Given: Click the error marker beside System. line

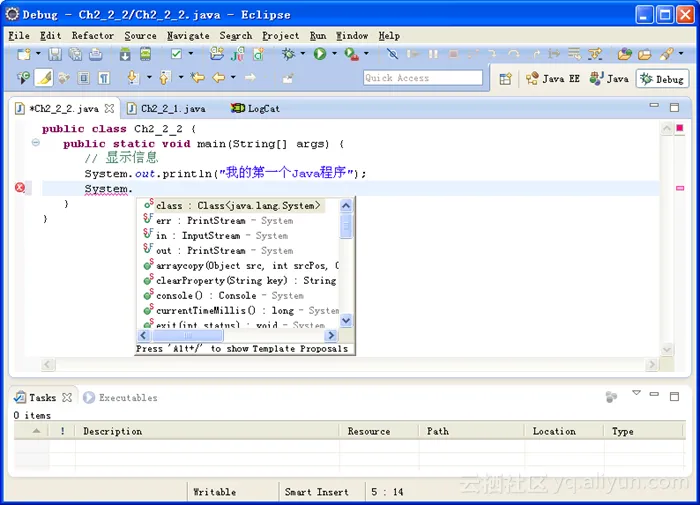Looking at the screenshot, I should click(20, 188).
